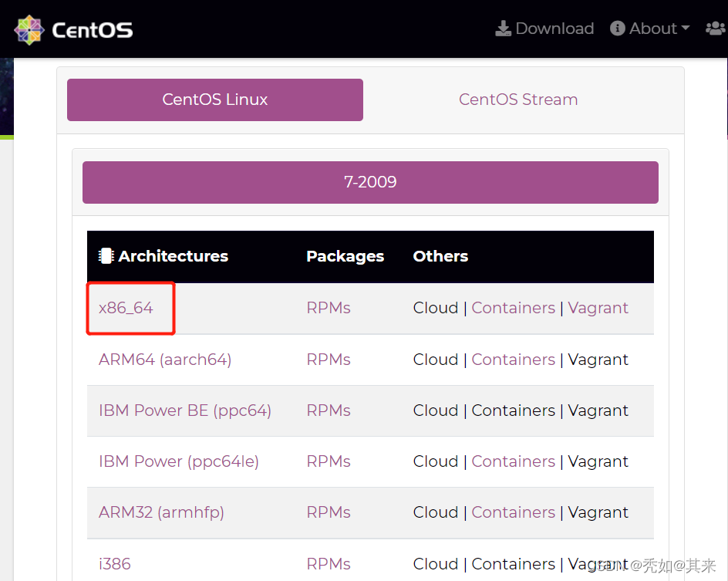728x581 pixels.
Task: Open the Download page from navbar
Action: [544, 29]
